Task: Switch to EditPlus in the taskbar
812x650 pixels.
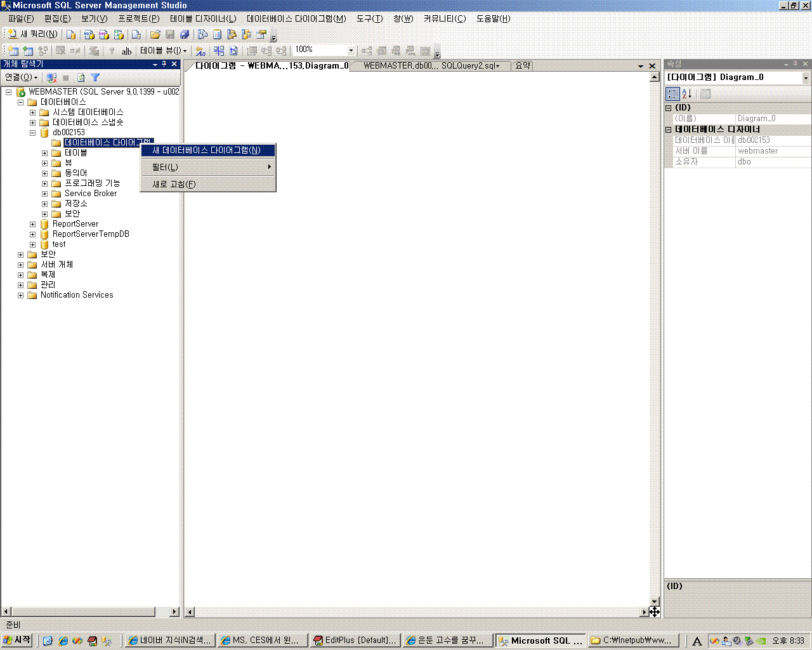Action: coord(355,640)
